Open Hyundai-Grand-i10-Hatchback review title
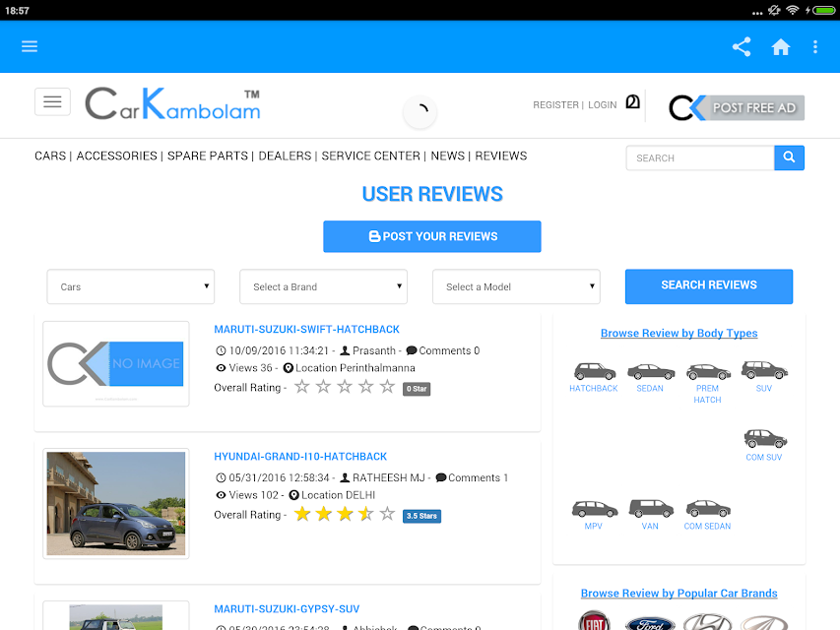 tap(300, 457)
